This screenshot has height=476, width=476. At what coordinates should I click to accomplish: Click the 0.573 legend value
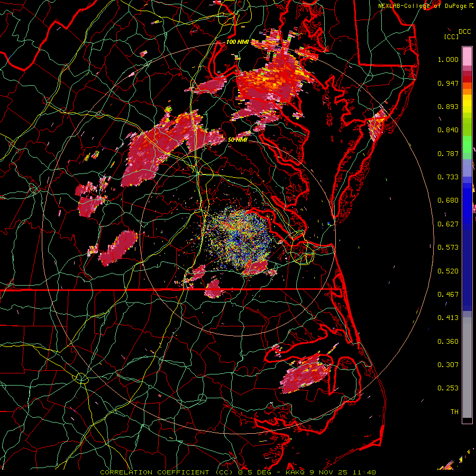click(x=448, y=248)
